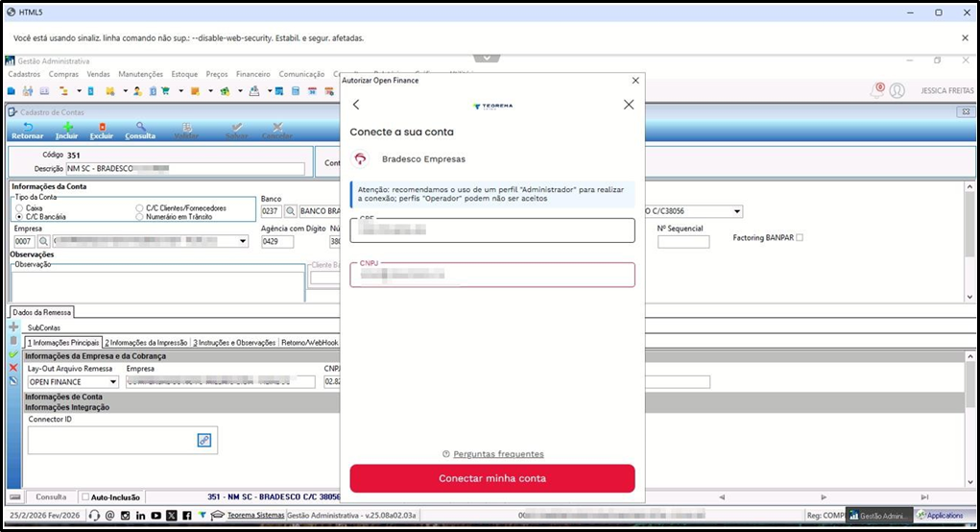This screenshot has height=532, width=980.
Task: Toggle the Factoring BANPAR checkbox
Action: tap(800, 237)
